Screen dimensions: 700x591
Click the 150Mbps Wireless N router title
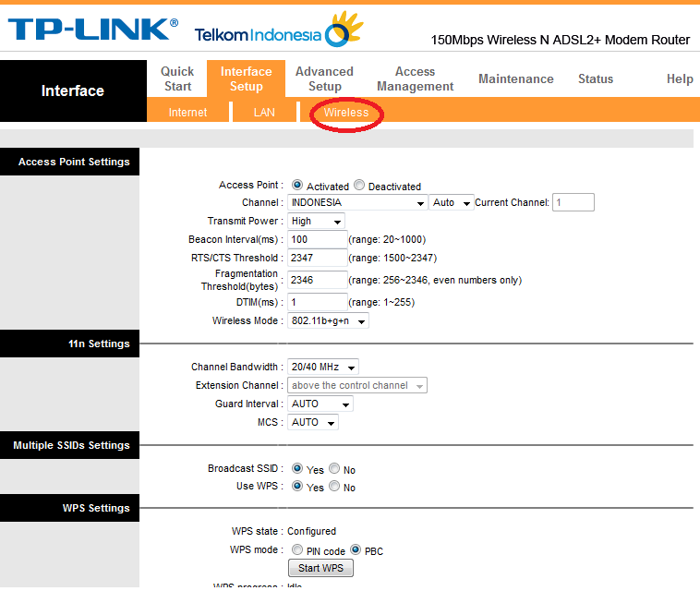pos(561,41)
